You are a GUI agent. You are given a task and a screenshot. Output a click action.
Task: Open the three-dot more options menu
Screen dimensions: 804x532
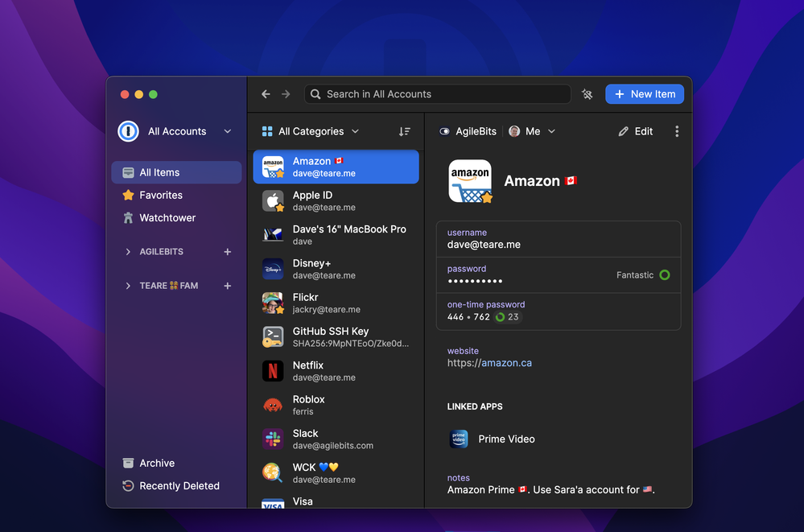676,131
